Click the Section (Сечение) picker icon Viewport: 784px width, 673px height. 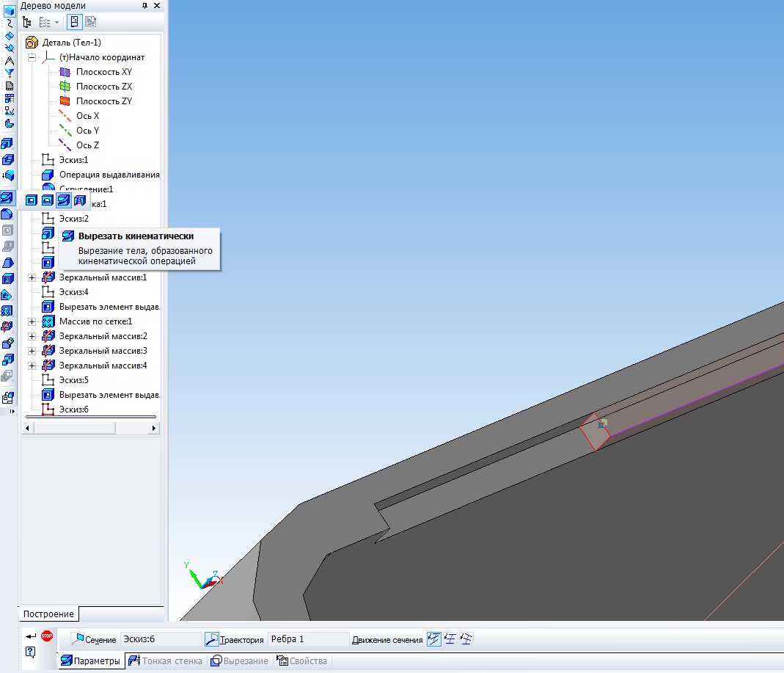pyautogui.click(x=77, y=639)
